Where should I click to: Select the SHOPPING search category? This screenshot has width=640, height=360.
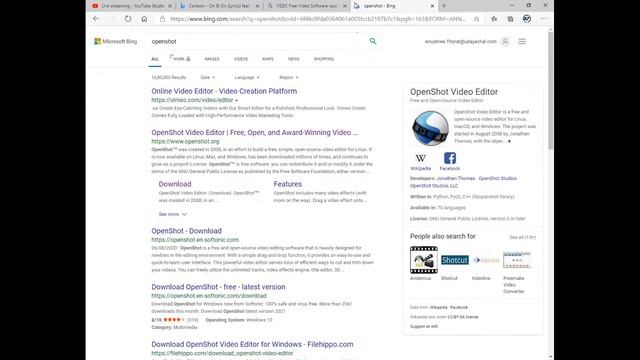[x=324, y=59]
